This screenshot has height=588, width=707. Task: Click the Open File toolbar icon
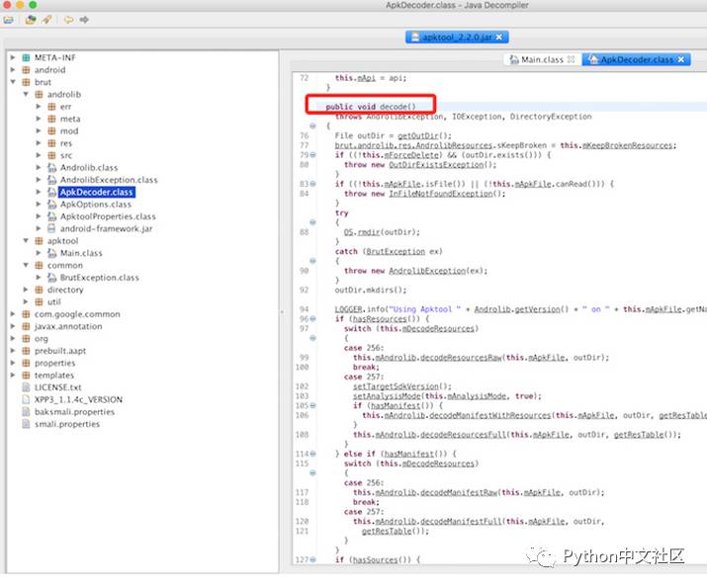(9, 20)
